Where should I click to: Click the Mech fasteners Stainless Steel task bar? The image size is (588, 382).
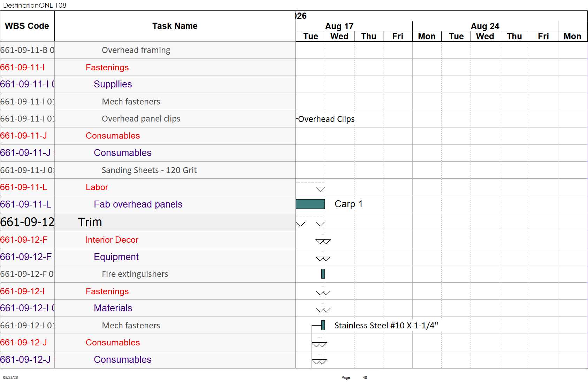click(x=323, y=325)
